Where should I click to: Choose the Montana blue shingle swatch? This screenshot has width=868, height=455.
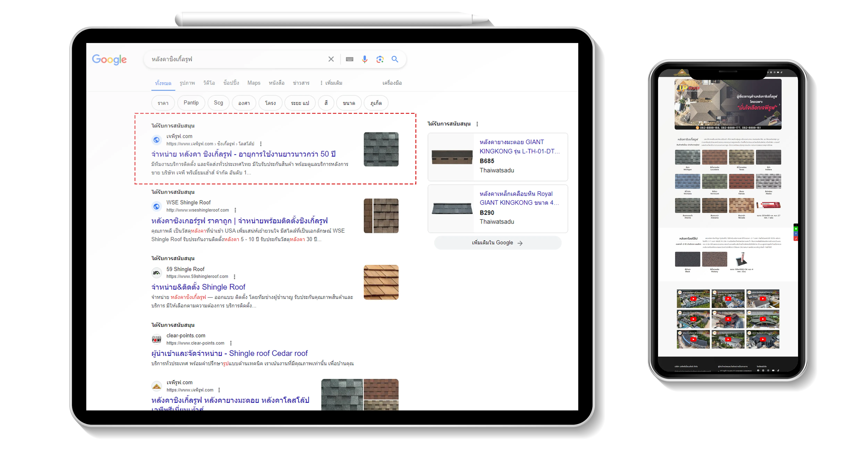tap(687, 181)
